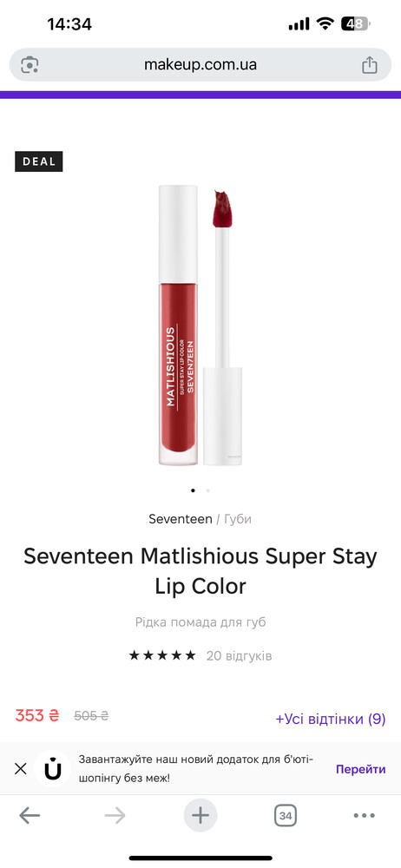This screenshot has width=401, height=868.
Task: Tap the forward arrow icon
Action: click(115, 815)
